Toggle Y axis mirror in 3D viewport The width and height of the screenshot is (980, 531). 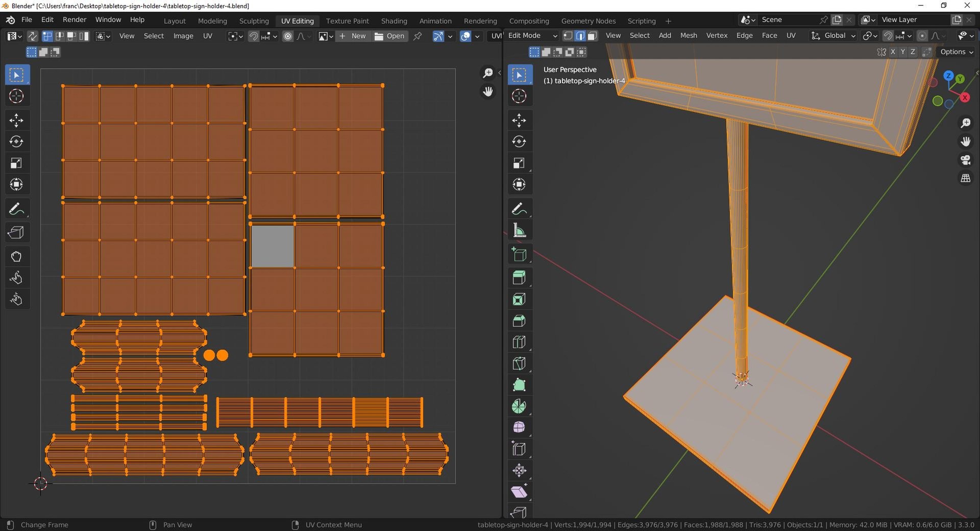pyautogui.click(x=903, y=52)
